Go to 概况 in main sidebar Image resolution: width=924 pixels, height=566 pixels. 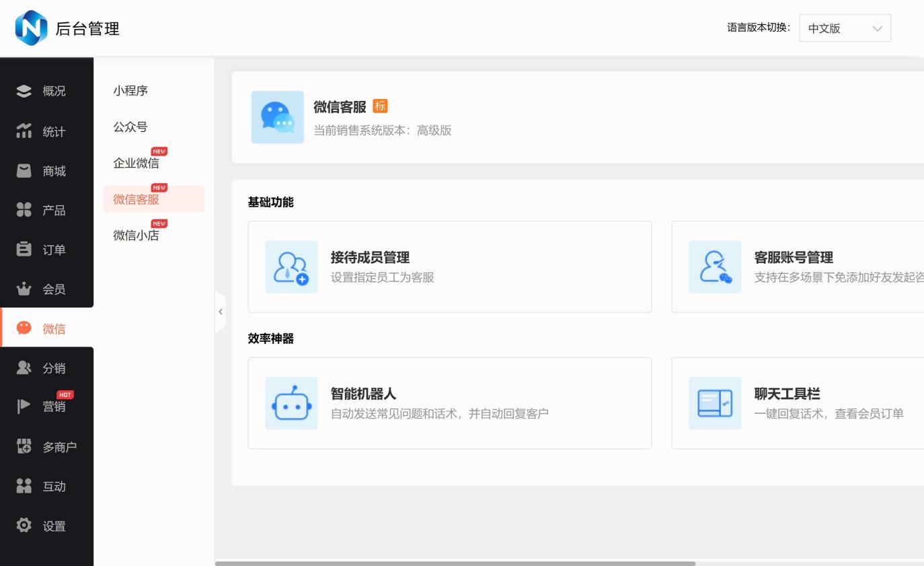tap(46, 91)
